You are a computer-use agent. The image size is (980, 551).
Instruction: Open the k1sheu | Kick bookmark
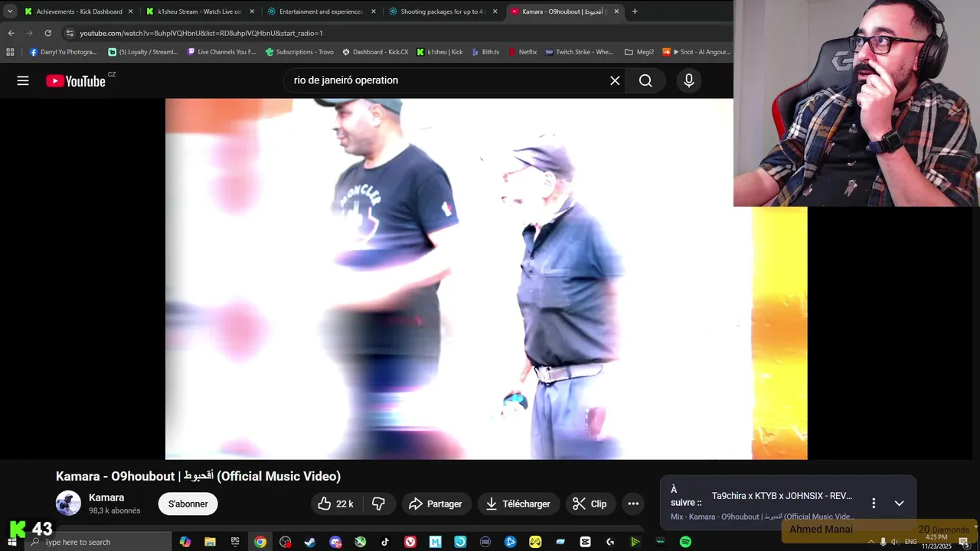pos(439,52)
